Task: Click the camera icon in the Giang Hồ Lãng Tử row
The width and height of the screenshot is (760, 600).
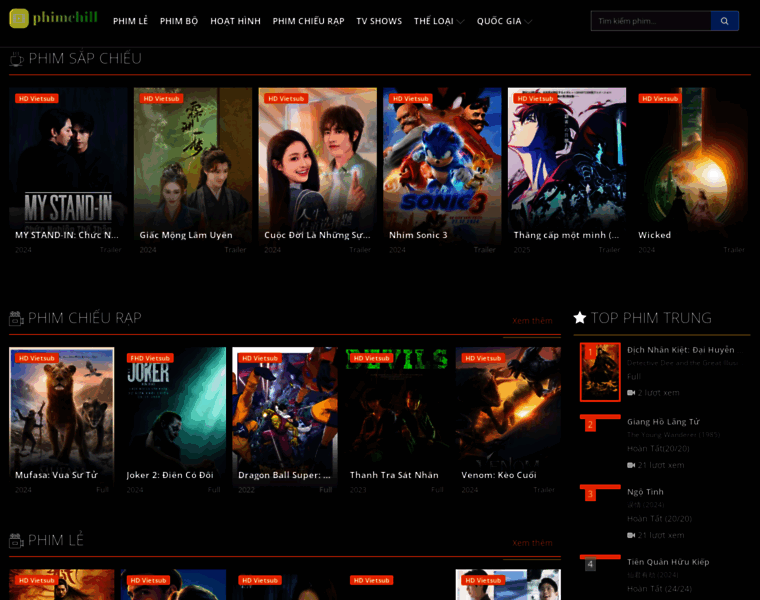Action: (631, 465)
